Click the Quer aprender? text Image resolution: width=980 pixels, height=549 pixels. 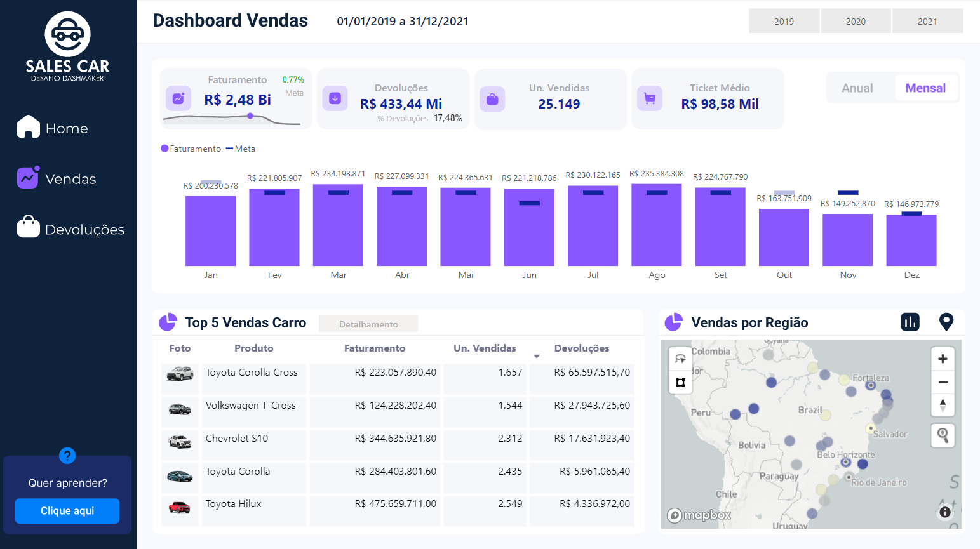[x=67, y=483]
